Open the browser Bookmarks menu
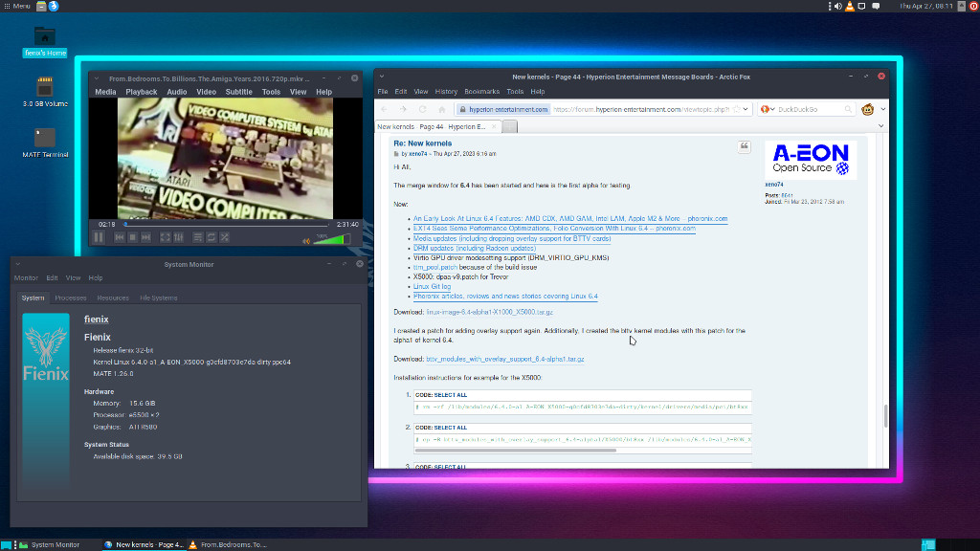The width and height of the screenshot is (980, 551). point(482,92)
